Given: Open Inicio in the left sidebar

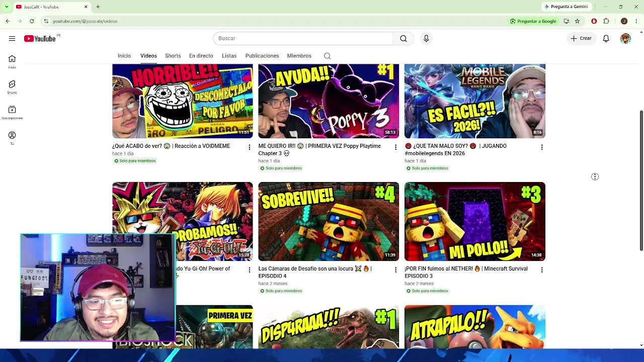Looking at the screenshot, I should 12,62.
